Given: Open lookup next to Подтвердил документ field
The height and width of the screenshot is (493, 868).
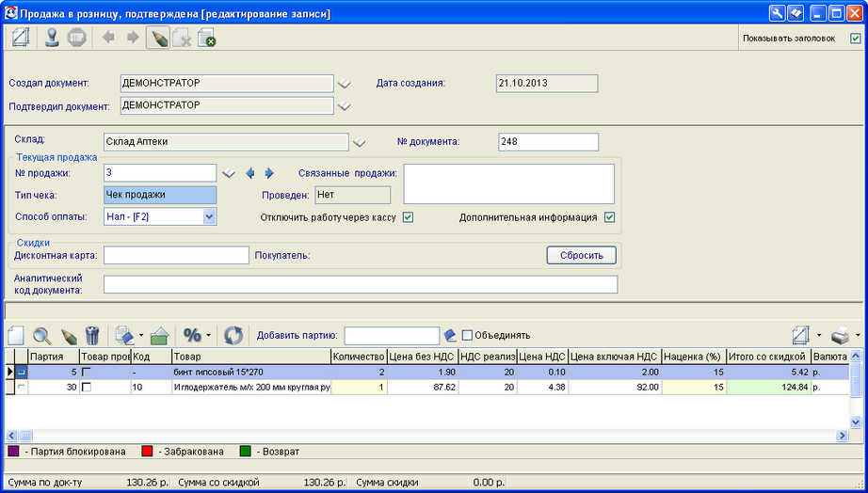Looking at the screenshot, I should tap(345, 105).
